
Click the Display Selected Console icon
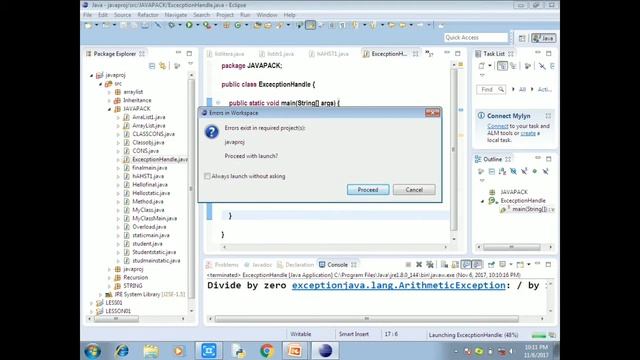503,264
